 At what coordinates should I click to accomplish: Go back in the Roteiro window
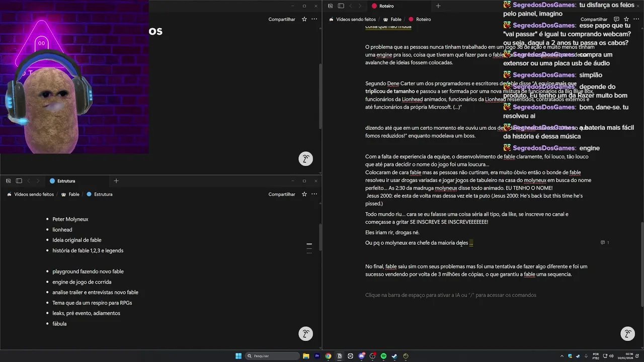(x=351, y=6)
